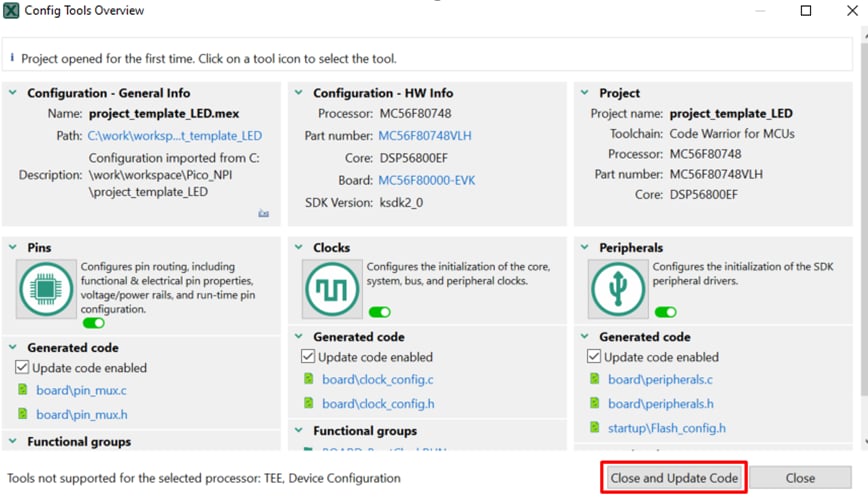The image size is (868, 497).
Task: Select the Peripherals tool USB icon
Action: 618,289
